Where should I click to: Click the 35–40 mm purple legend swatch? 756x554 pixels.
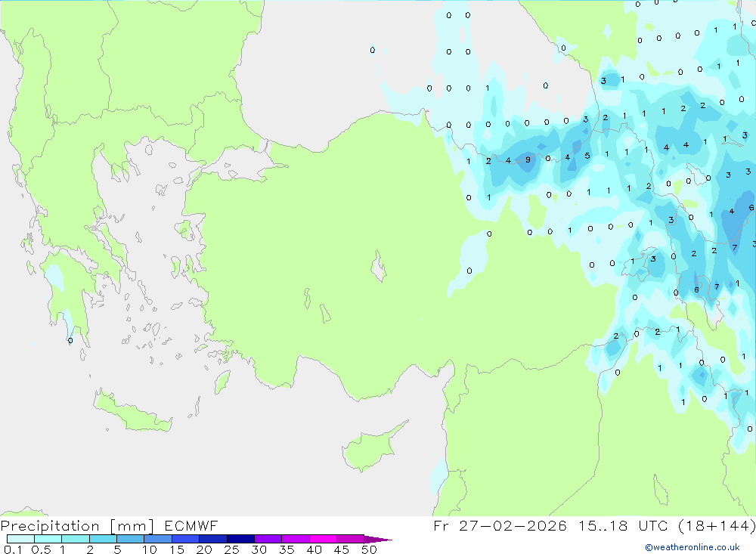(296, 539)
